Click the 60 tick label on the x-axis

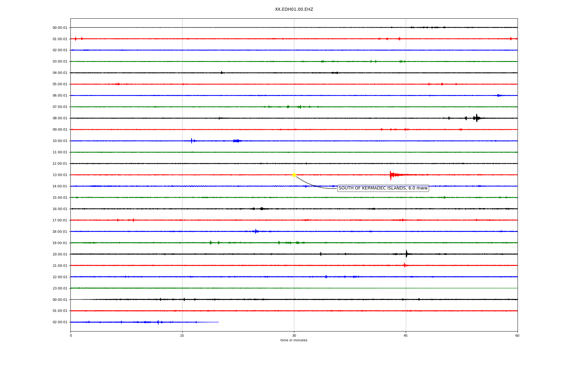517,335
